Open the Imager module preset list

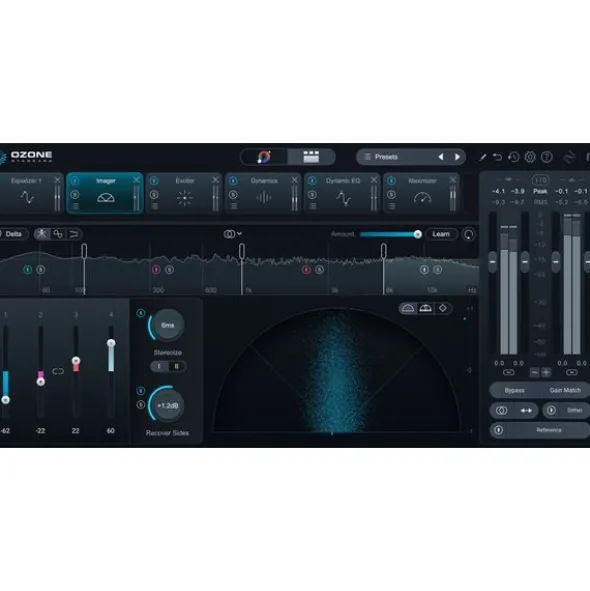(x=76, y=207)
